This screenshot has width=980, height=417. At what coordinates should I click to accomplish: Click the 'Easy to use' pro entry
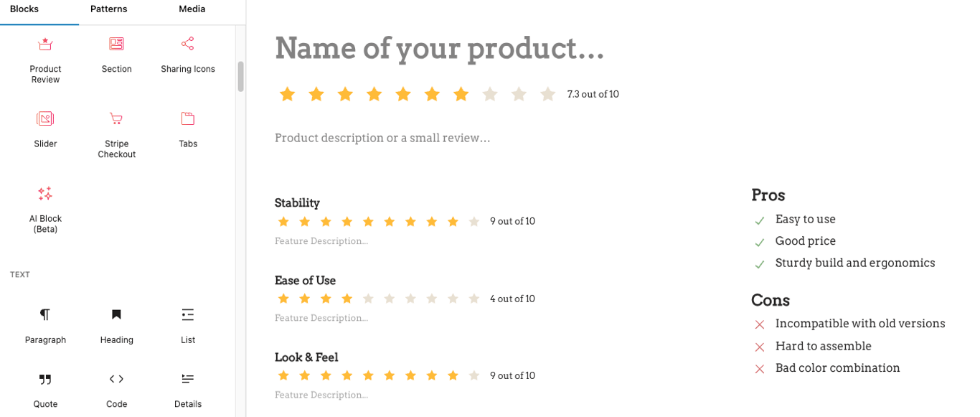[804, 219]
